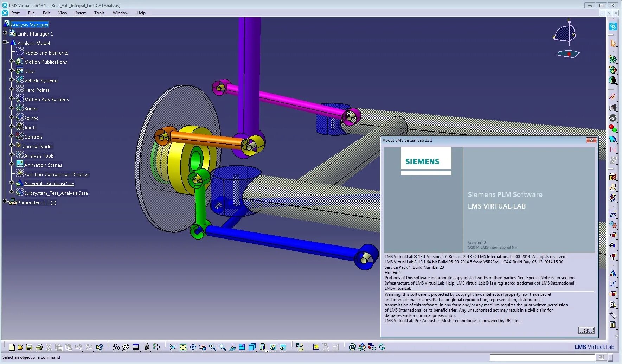Image resolution: width=622 pixels, height=364 pixels.
Task: Collapse the Analysis Model node
Action: click(x=5, y=42)
